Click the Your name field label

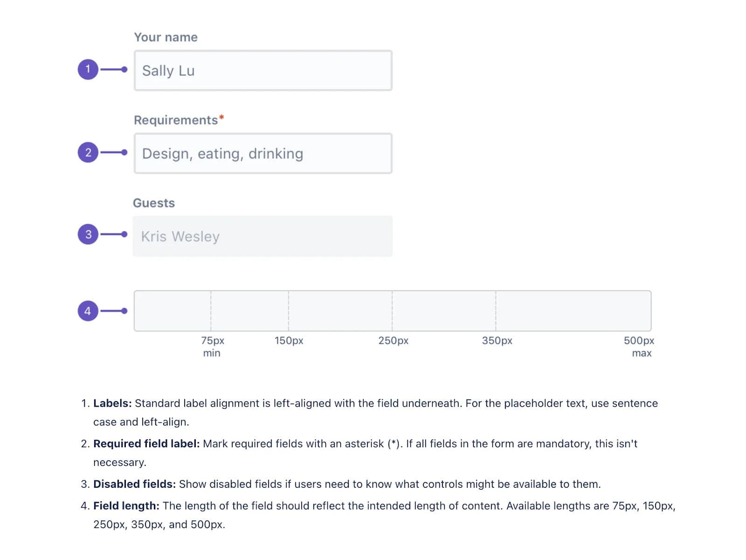click(166, 37)
